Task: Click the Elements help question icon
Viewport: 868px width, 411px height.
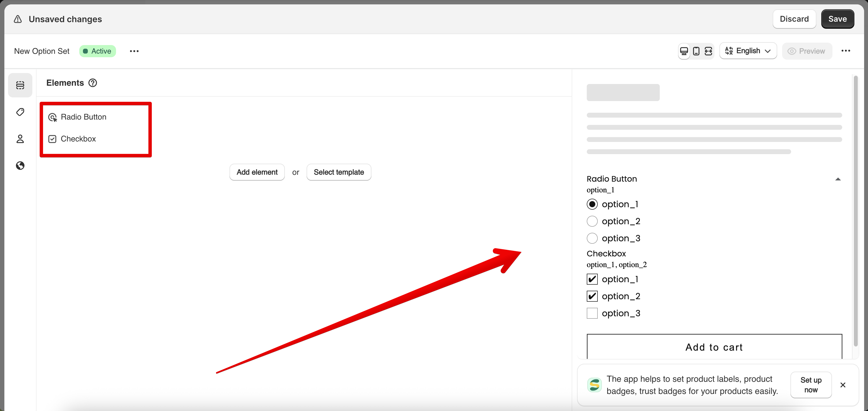Action: pyautogui.click(x=93, y=83)
